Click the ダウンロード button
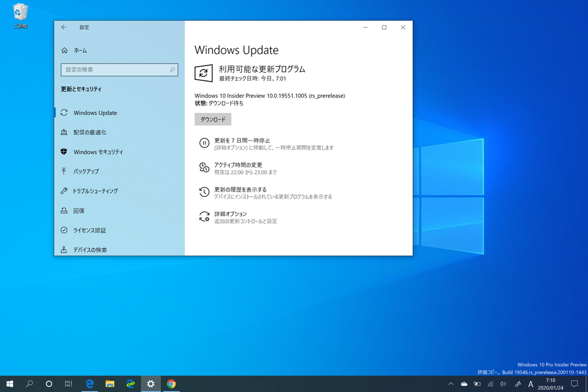The height and width of the screenshot is (392, 588). click(x=213, y=119)
